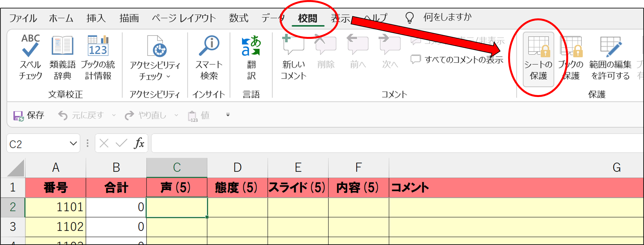Select the 校閲 review tab
Viewport: 644px width, 245px height.
pos(308,18)
